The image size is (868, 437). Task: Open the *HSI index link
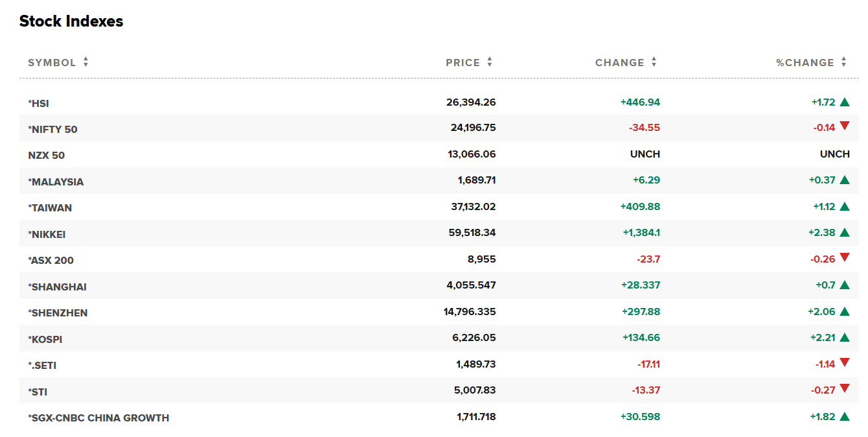[x=38, y=103]
